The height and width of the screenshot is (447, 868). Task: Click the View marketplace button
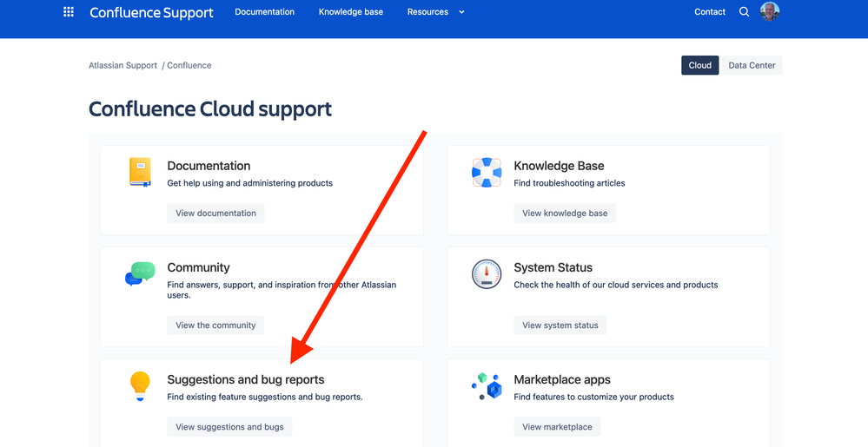[557, 427]
